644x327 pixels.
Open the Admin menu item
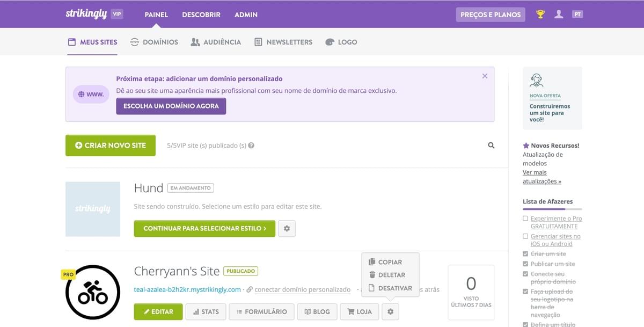pyautogui.click(x=246, y=14)
